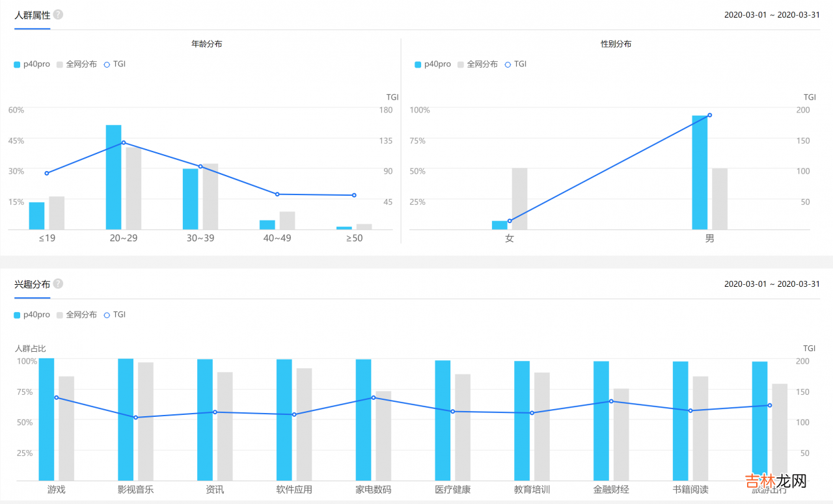Click the blue p40pro bar for 20~29
Image resolution: width=833 pixels, height=504 pixels.
tap(113, 177)
